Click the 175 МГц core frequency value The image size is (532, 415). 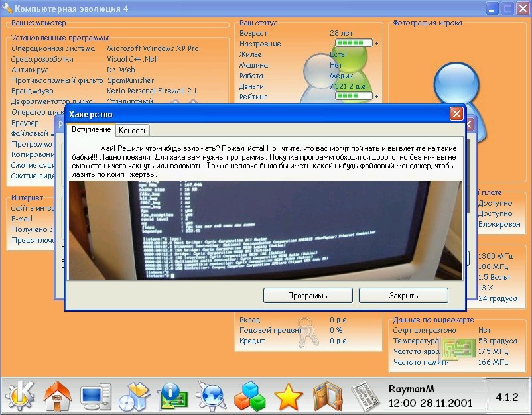494,351
